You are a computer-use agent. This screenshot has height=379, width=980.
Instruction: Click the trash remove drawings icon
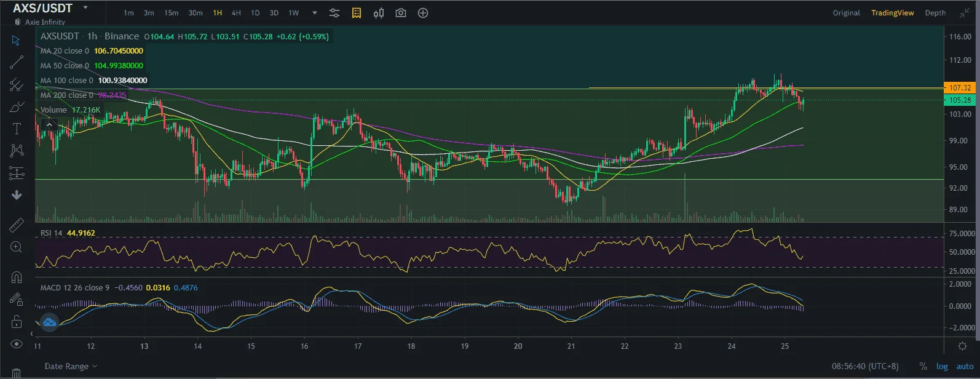coord(16,373)
